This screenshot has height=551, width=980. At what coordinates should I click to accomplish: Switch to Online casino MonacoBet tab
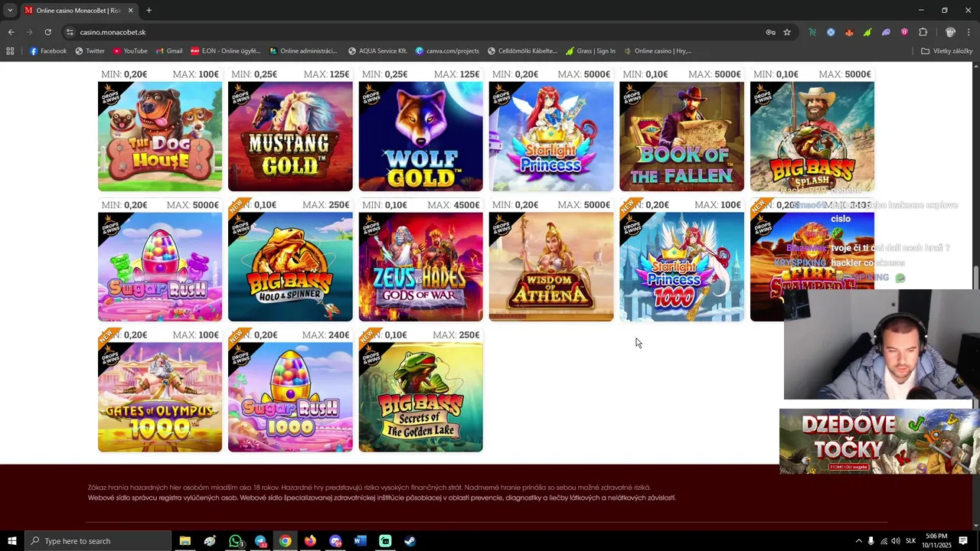coord(77,10)
